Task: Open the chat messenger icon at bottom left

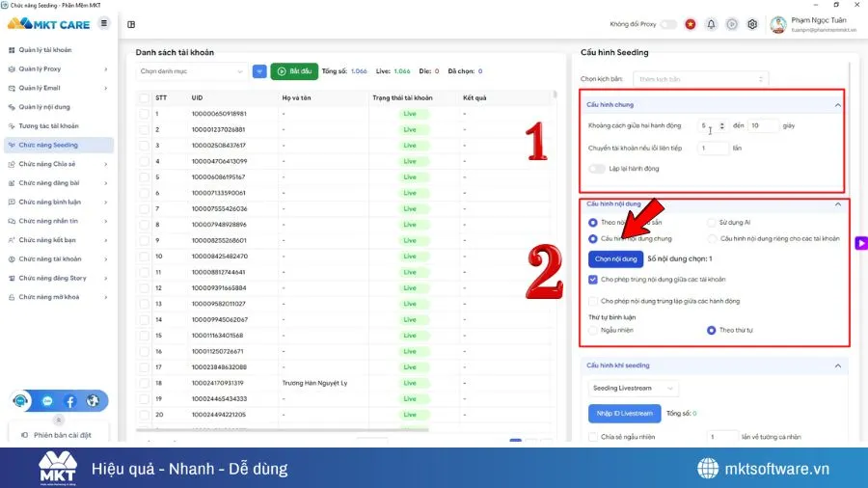Action: pyautogui.click(x=47, y=401)
